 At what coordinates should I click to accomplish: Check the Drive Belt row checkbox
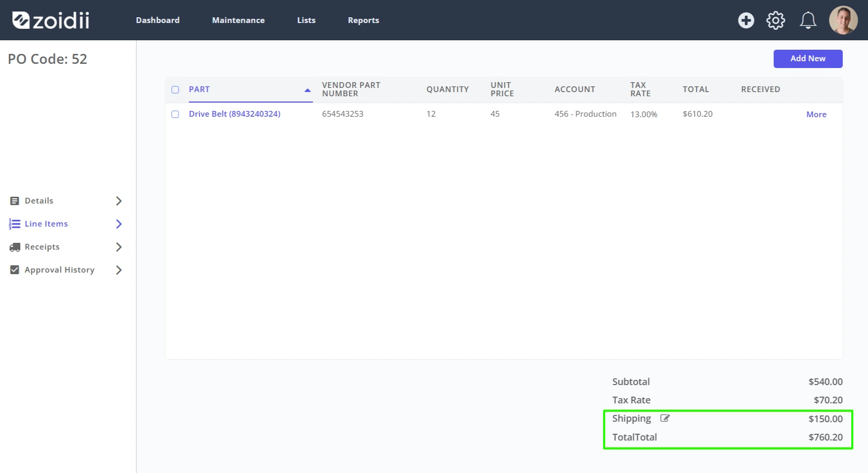tap(175, 114)
